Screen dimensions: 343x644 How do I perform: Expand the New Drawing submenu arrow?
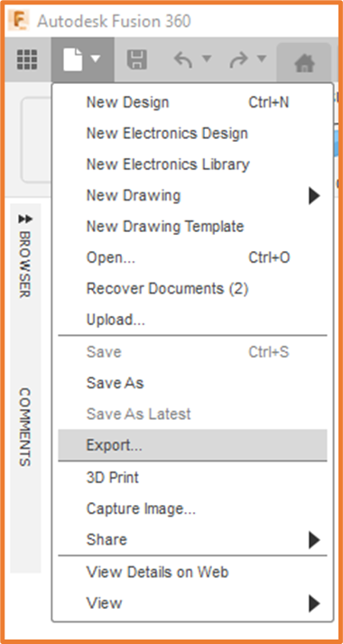[x=314, y=196]
